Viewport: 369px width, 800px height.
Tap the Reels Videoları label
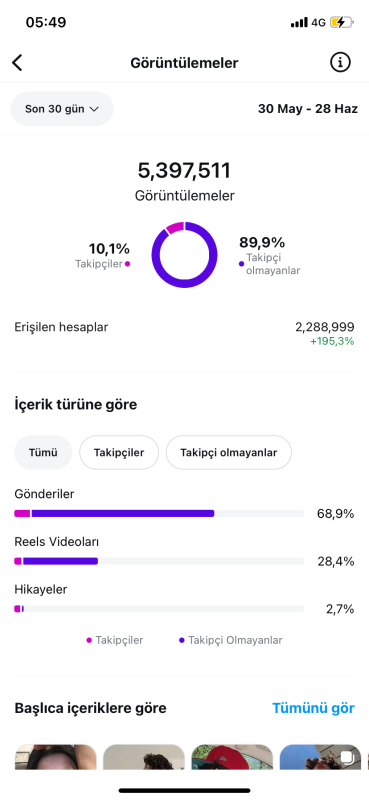tap(57, 541)
